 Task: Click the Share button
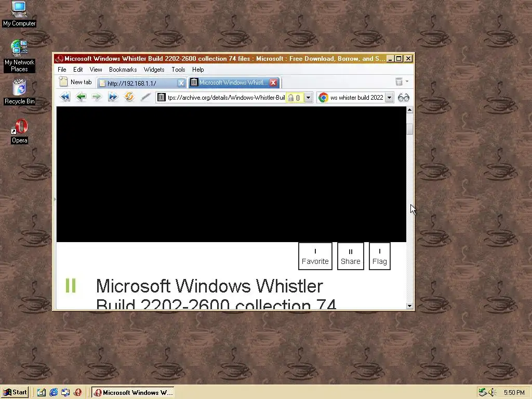[x=351, y=257]
